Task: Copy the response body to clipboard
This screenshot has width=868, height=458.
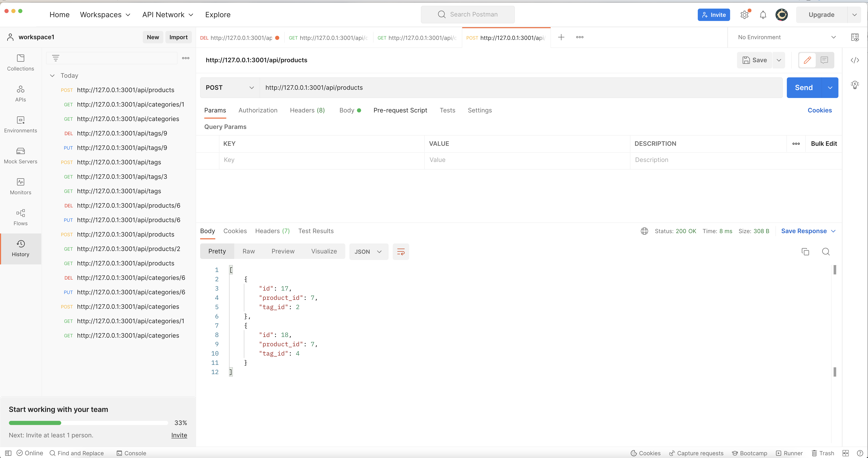Action: point(805,252)
